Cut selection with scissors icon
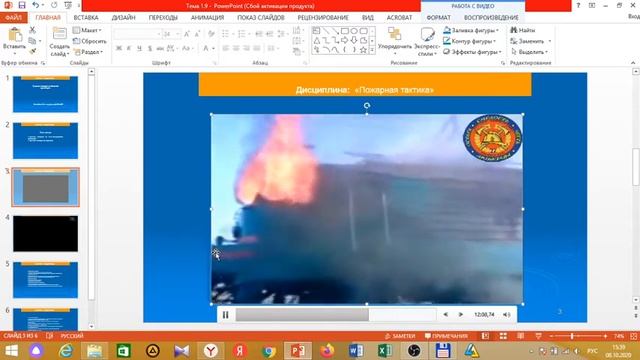Viewport: 640px width, 360px height. point(32,30)
